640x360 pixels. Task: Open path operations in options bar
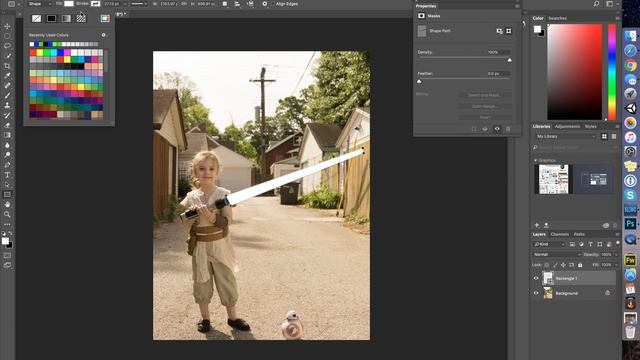coord(225,4)
